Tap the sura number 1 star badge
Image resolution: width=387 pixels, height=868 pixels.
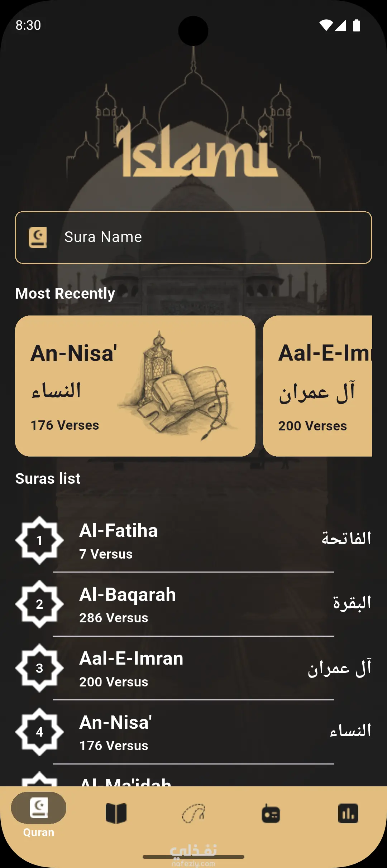coord(39,540)
